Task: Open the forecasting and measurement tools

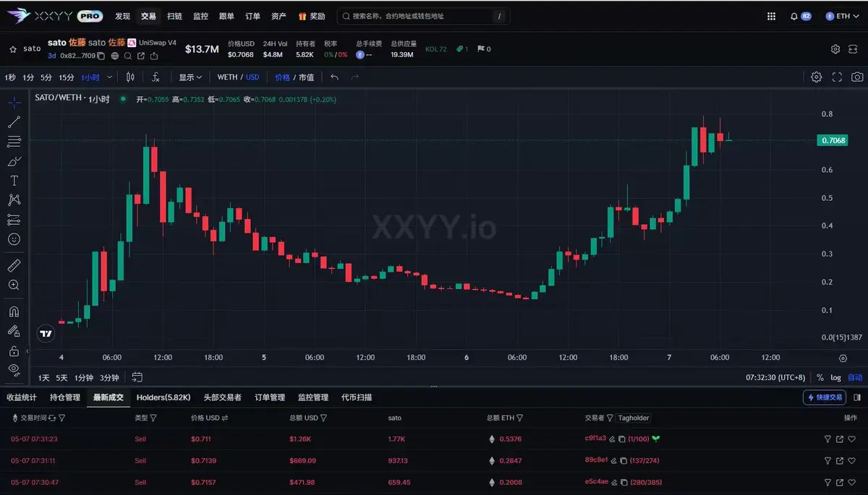Action: tap(14, 219)
